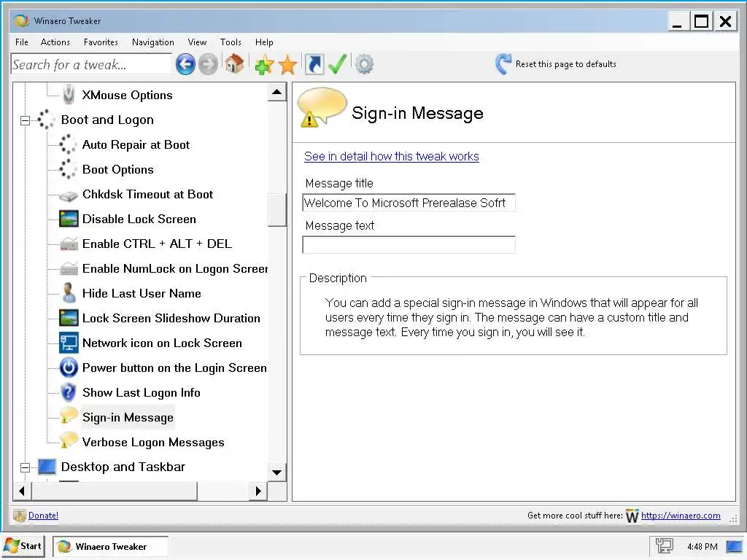This screenshot has height=560, width=747.
Task: Open the Favorites menu
Action: point(101,42)
